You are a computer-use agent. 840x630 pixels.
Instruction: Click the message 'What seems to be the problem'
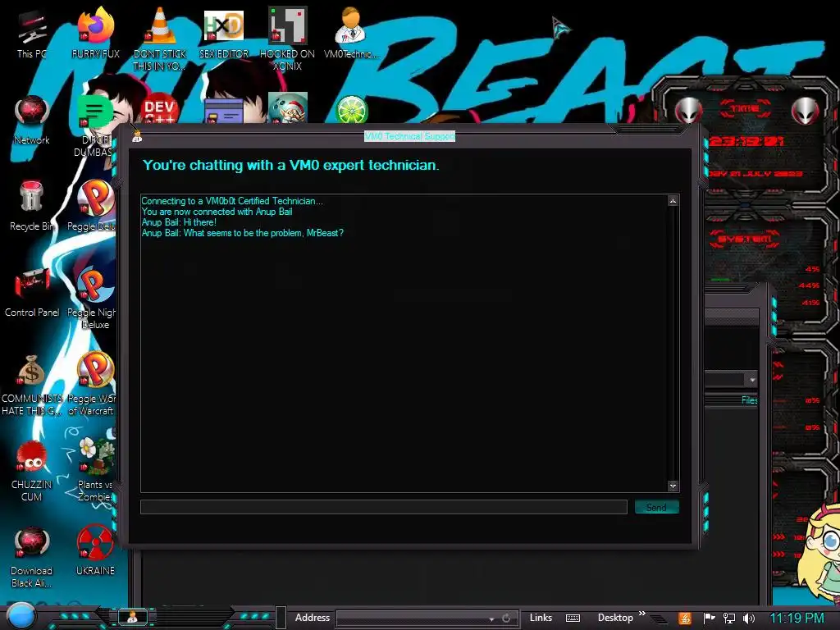click(242, 233)
